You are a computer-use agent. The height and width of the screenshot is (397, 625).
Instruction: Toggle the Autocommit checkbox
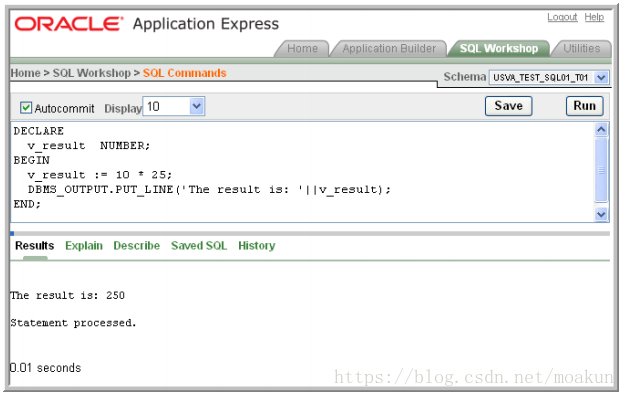click(x=26, y=108)
